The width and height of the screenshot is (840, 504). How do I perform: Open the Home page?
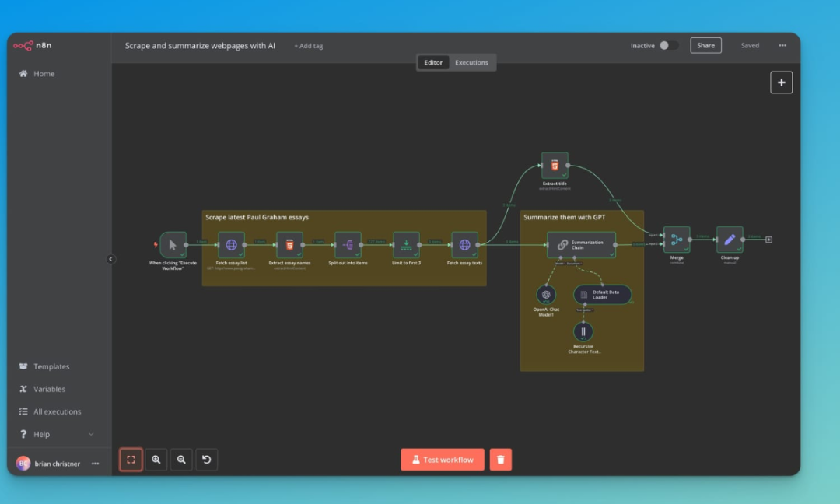click(37, 74)
